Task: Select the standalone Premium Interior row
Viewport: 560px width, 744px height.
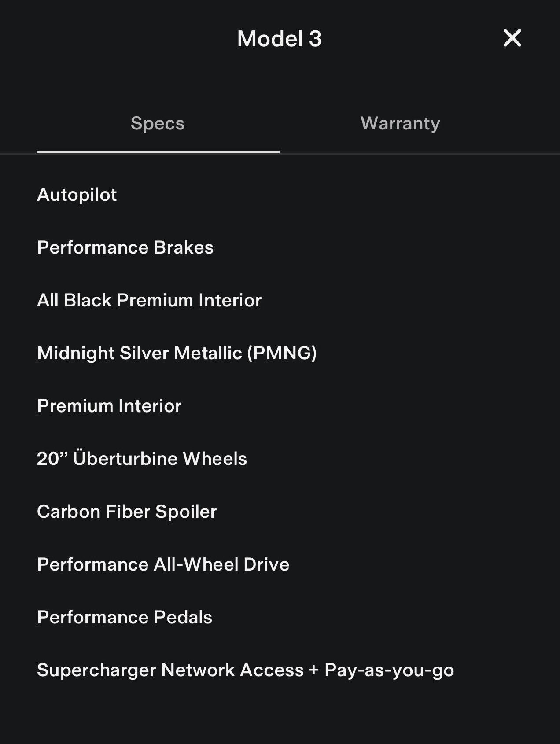Action: click(x=109, y=406)
